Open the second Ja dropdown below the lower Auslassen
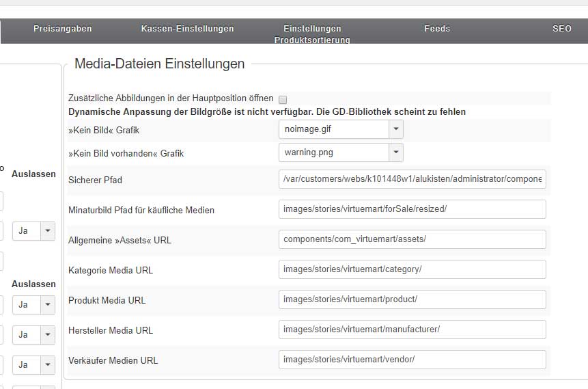The width and height of the screenshot is (588, 389). pos(33,334)
